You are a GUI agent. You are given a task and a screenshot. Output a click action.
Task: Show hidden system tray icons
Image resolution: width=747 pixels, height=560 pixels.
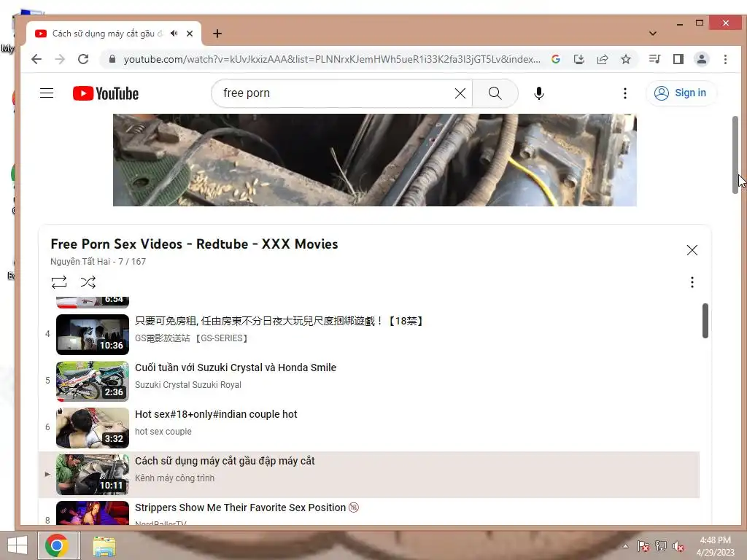(625, 546)
